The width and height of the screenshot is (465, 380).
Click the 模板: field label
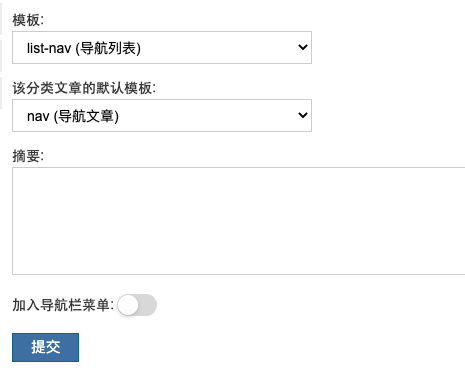pos(28,20)
